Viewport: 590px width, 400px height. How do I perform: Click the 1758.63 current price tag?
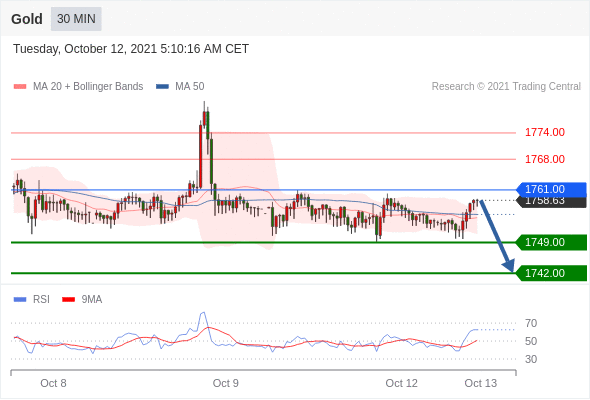552,202
